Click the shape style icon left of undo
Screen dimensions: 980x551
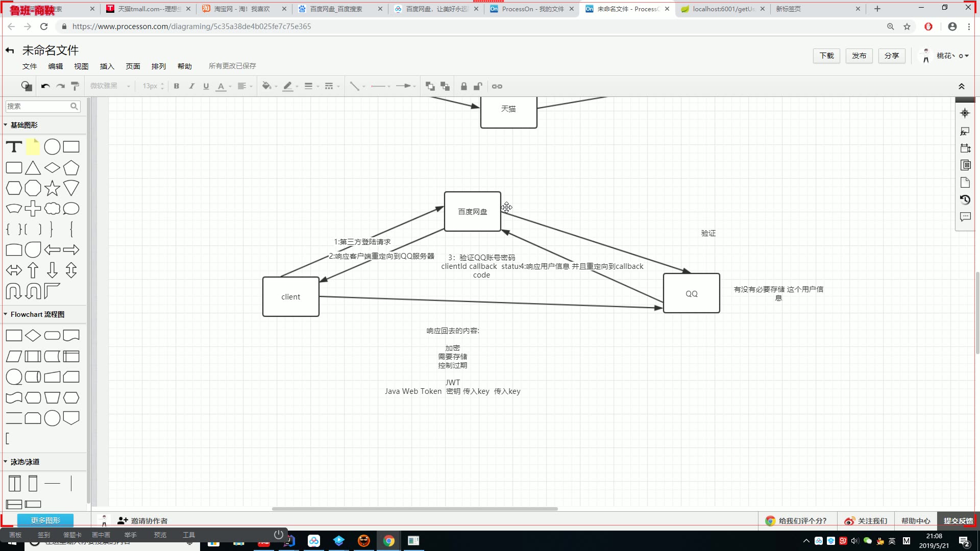pos(27,86)
